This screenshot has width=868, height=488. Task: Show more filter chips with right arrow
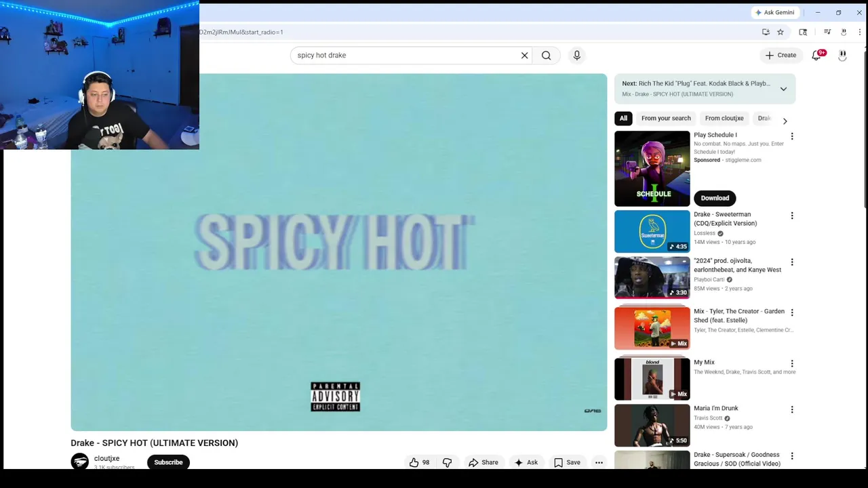[x=785, y=121]
